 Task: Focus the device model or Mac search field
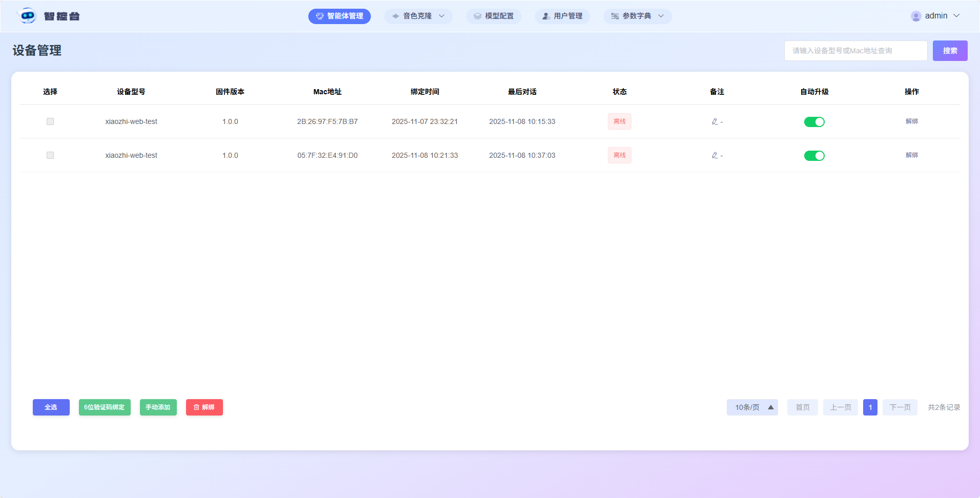pyautogui.click(x=855, y=51)
